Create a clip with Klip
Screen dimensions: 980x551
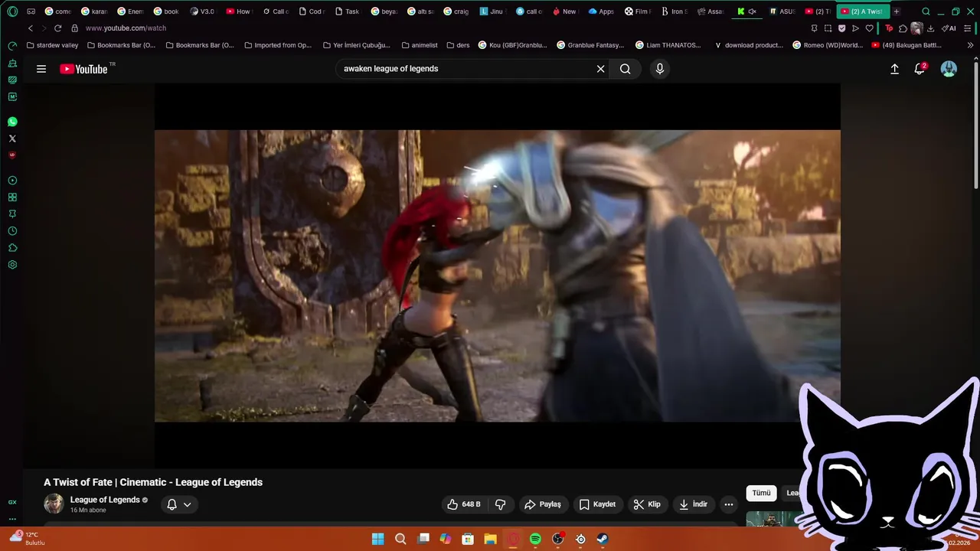click(x=647, y=504)
